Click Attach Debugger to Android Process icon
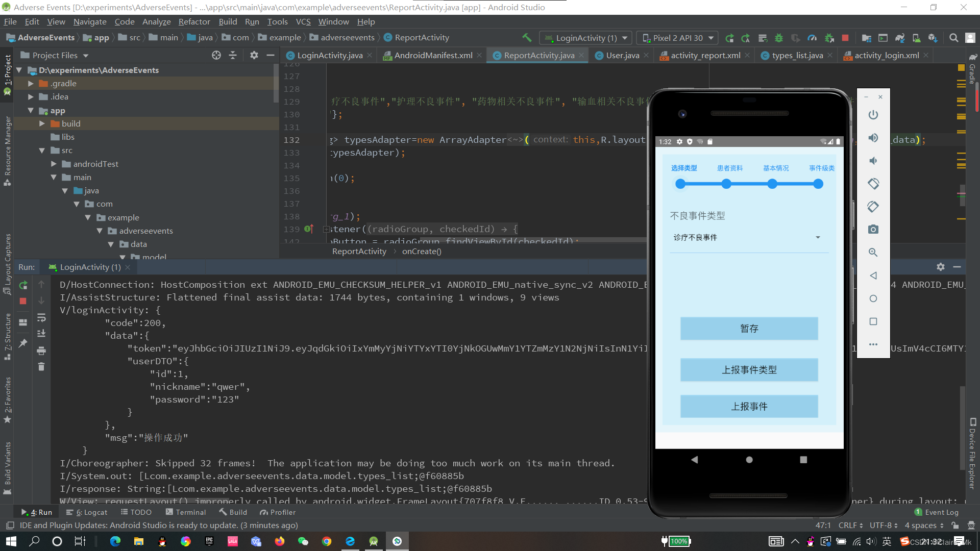Viewport: 980px width, 551px height. (829, 38)
